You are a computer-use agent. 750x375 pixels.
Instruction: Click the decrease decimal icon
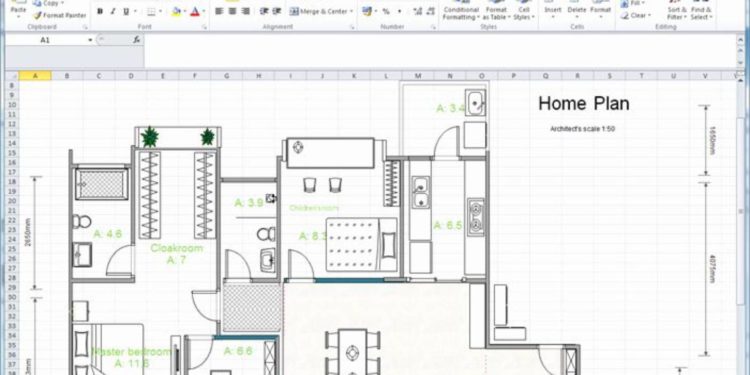pyautogui.click(x=430, y=11)
